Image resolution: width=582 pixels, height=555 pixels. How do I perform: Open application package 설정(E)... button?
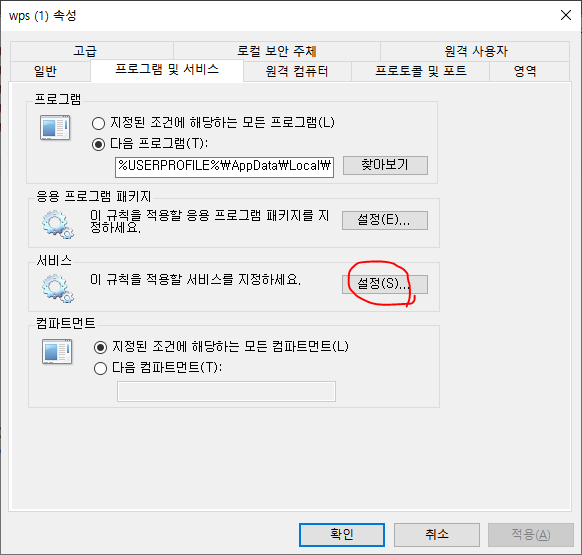(x=385, y=220)
